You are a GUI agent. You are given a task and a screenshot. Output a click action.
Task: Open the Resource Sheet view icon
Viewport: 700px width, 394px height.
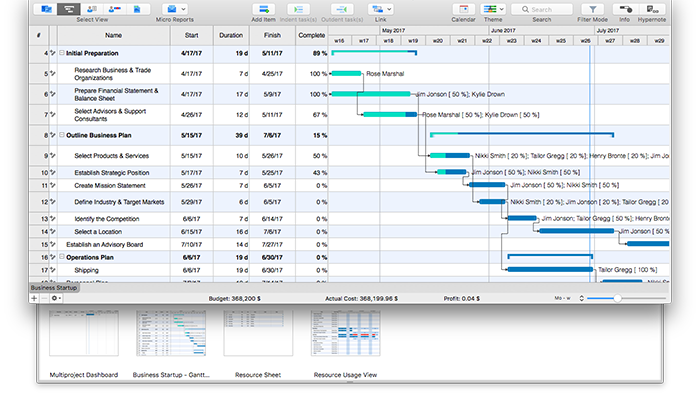(x=92, y=9)
